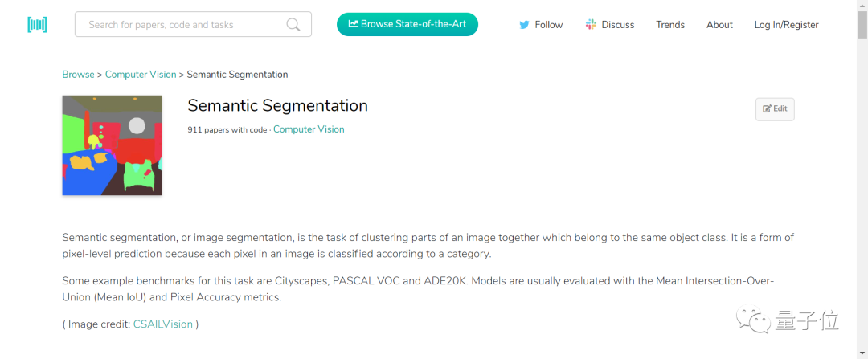Open the CSAILVision image credit link
868x359 pixels.
163,324
